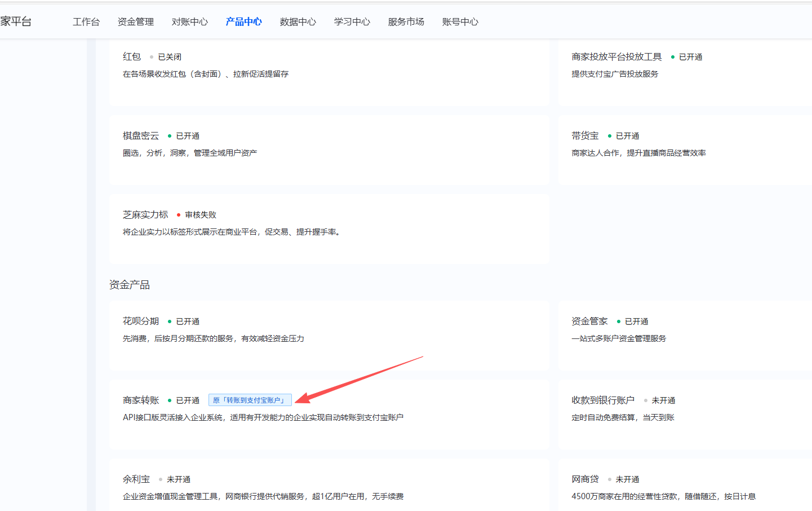打开棋盘密云产品
This screenshot has height=511, width=812.
pyautogui.click(x=140, y=135)
